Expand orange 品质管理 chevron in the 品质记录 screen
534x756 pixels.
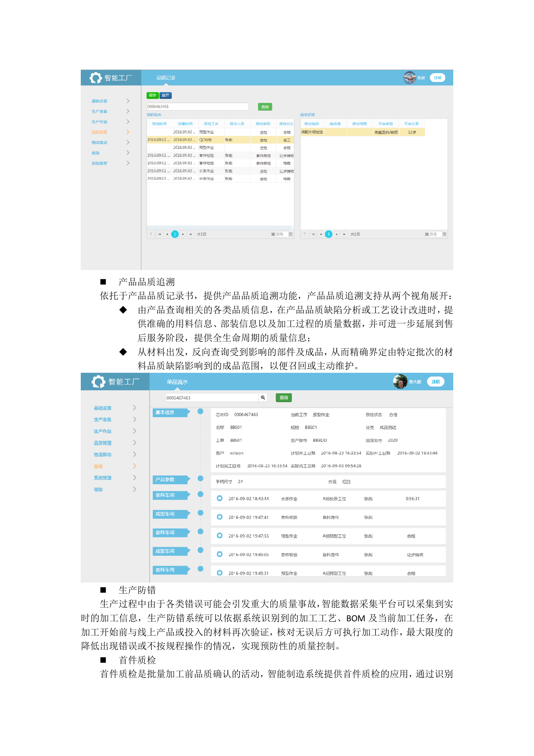tap(128, 132)
